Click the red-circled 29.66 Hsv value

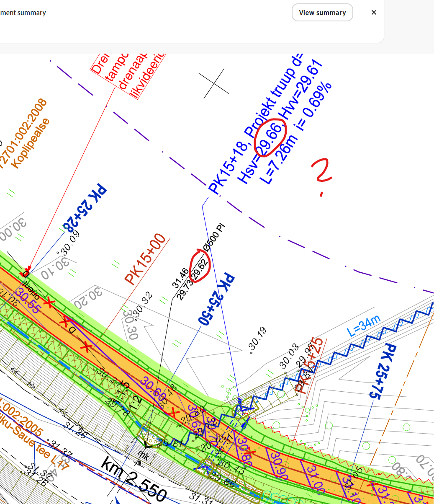[x=271, y=137]
